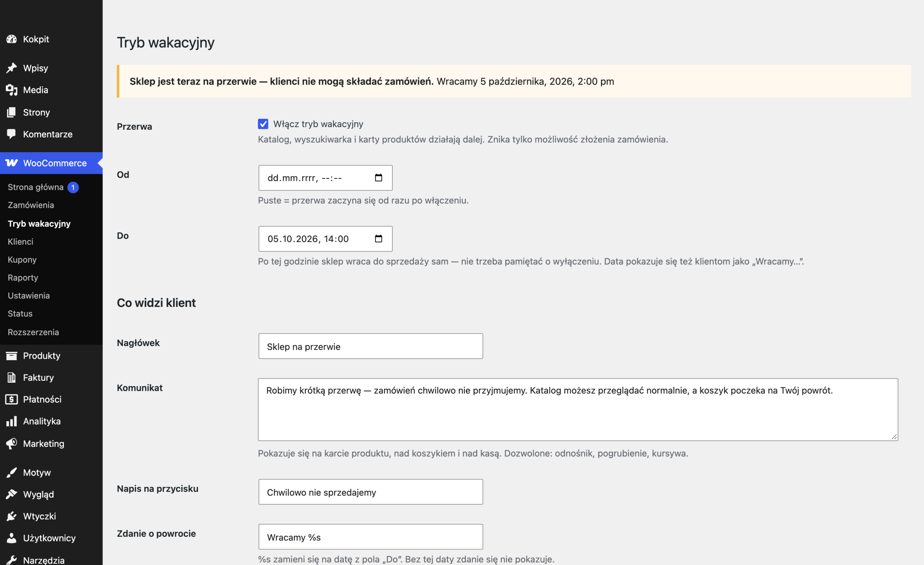Click the Wpisy pushpin icon
Screen dimensions: 924x565
[12, 68]
